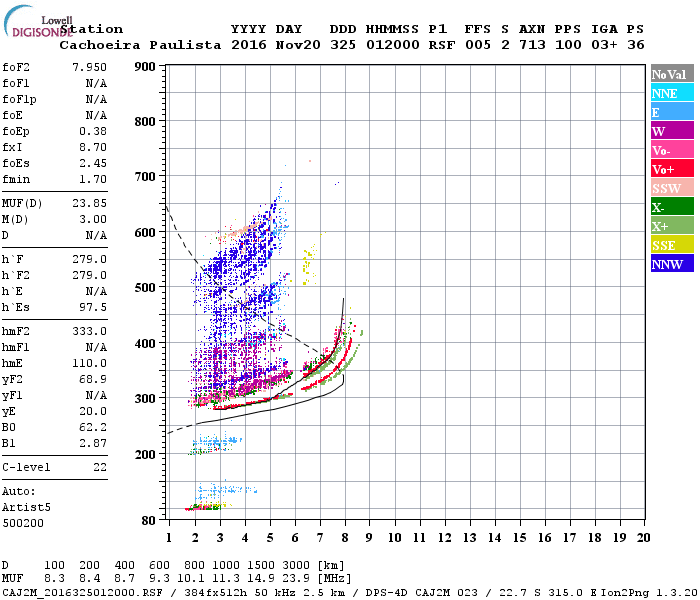This screenshot has height=600, width=700.
Task: Click the B0 value 62.2
Action: [93, 428]
